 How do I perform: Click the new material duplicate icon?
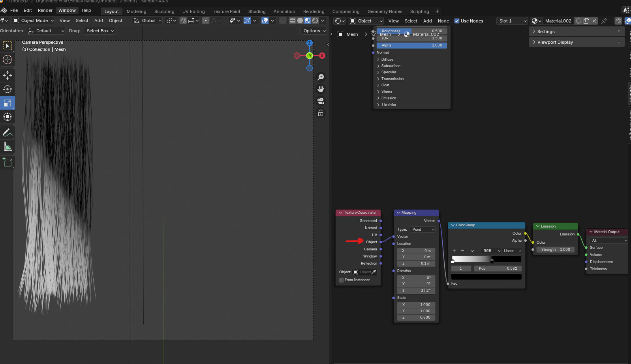tap(586, 21)
